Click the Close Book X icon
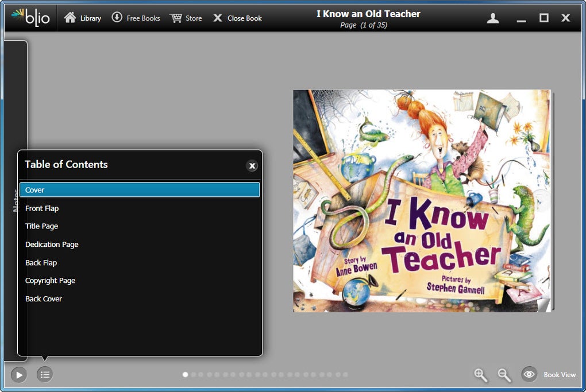Viewport: 586px width, 392px height. [218, 18]
